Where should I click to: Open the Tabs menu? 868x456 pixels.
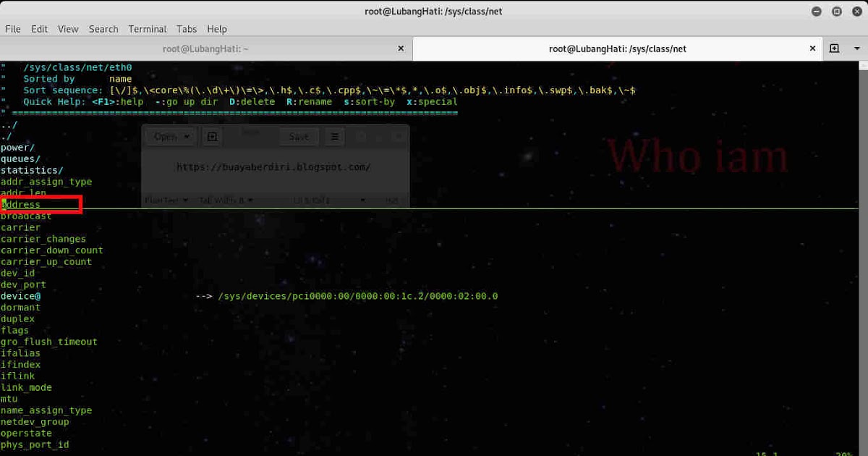click(x=187, y=29)
